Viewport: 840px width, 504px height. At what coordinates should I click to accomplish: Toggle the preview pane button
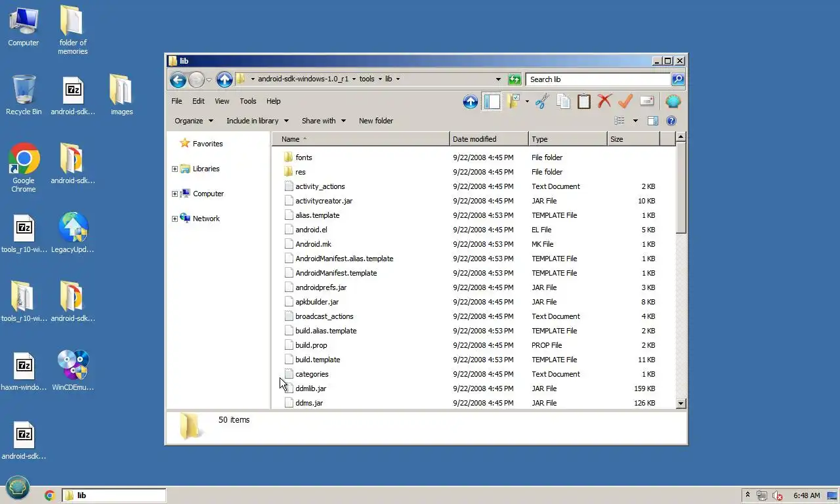click(652, 121)
